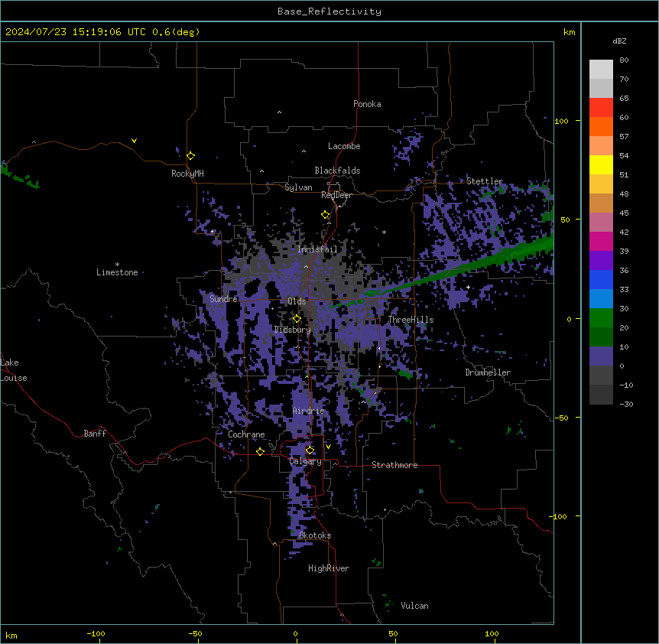Click the Base_Reflectivity title
Viewport: 659px width, 644px height.
pyautogui.click(x=329, y=11)
